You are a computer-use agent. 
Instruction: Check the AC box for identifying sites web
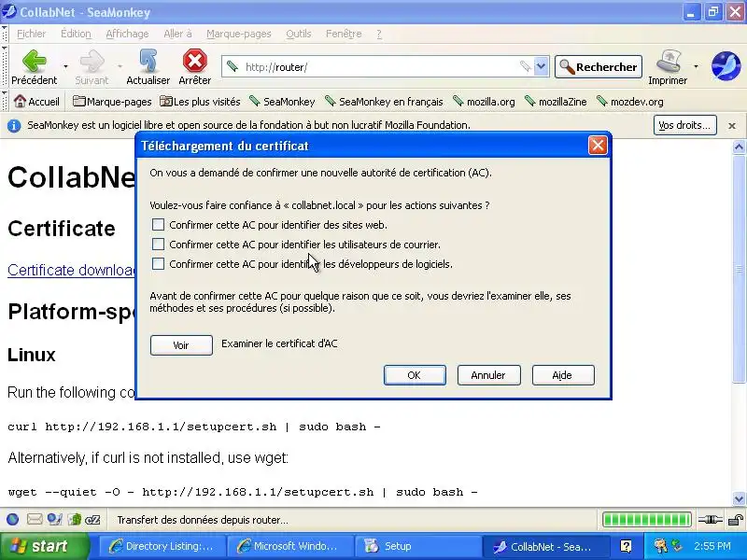pos(158,224)
